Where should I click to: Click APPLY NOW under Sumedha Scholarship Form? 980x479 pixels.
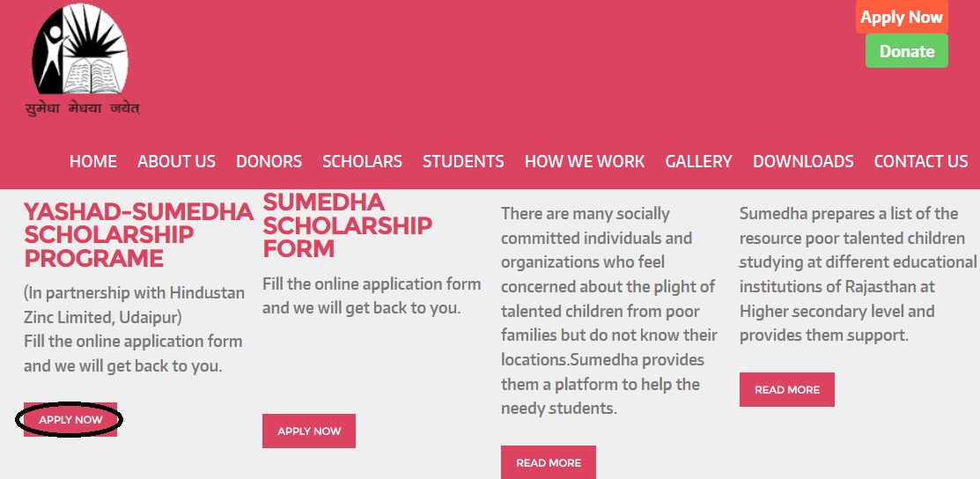coord(309,431)
